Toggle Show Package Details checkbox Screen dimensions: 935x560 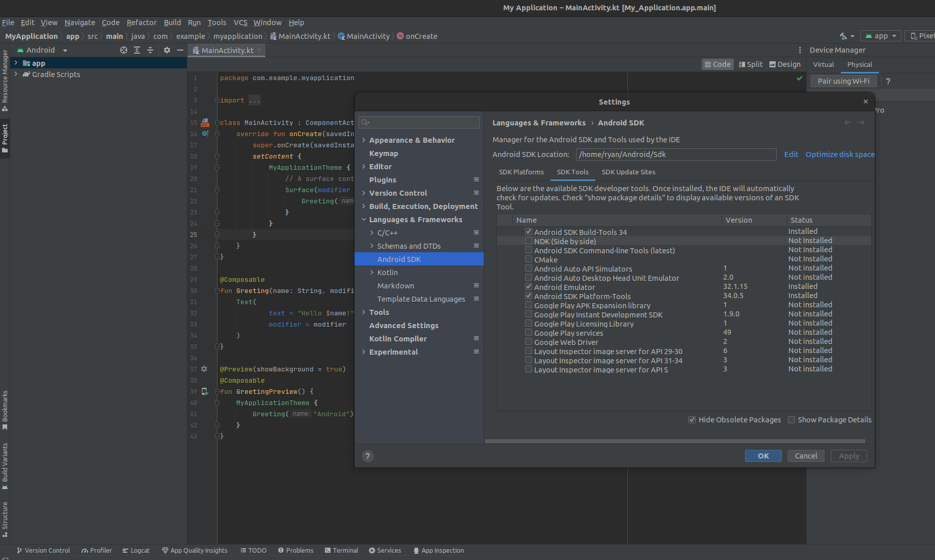point(792,420)
